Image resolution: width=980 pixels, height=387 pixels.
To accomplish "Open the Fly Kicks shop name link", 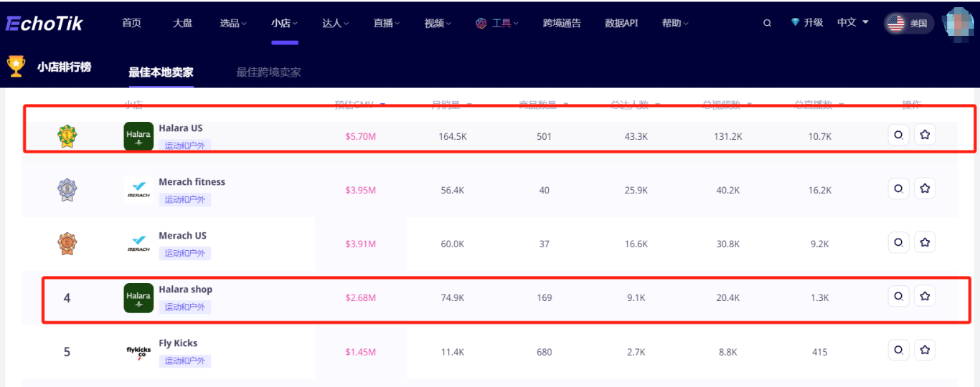I will (x=178, y=343).
